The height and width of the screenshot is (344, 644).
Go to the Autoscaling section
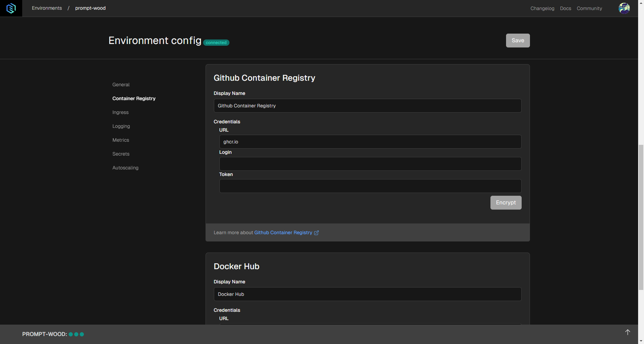pos(125,168)
